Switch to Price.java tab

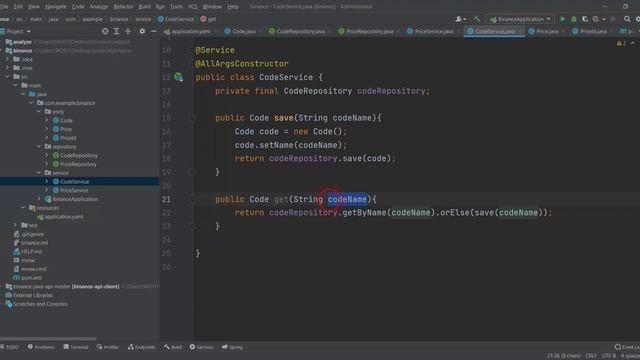tap(545, 31)
